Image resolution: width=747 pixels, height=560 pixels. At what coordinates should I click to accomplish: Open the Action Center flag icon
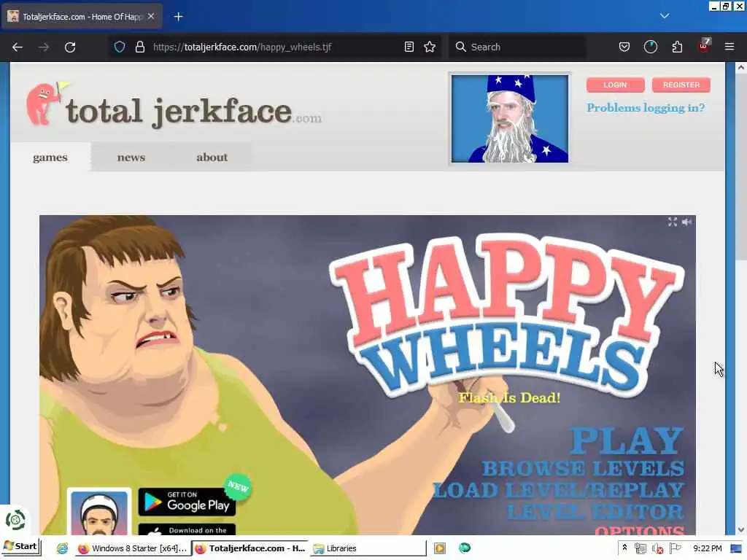tap(675, 548)
